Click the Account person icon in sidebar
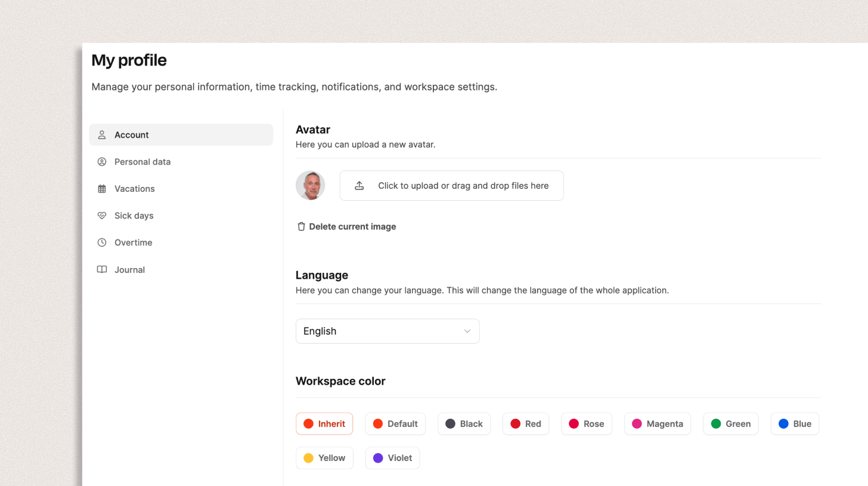 [102, 135]
